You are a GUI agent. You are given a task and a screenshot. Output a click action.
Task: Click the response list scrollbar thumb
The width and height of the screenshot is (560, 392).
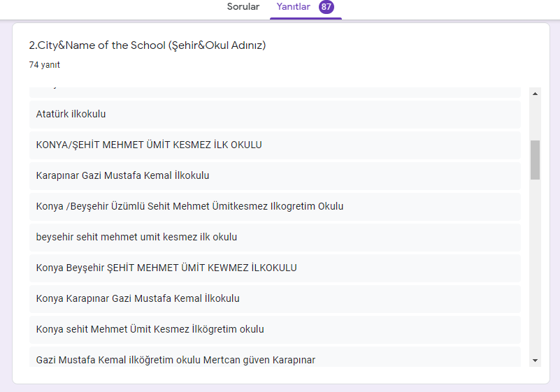click(536, 159)
